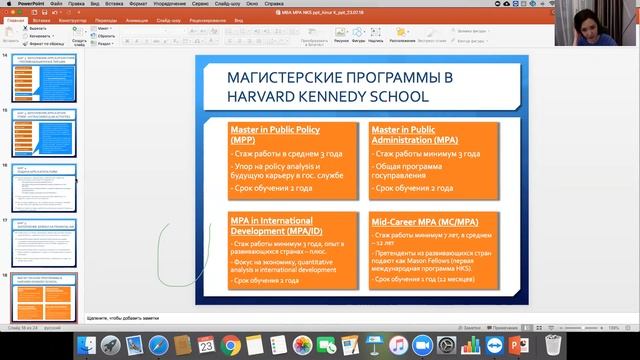The height and width of the screenshot is (360, 640).
Task: Click the Mid-Career MPA (MC/MPA) heading
Action: (425, 222)
